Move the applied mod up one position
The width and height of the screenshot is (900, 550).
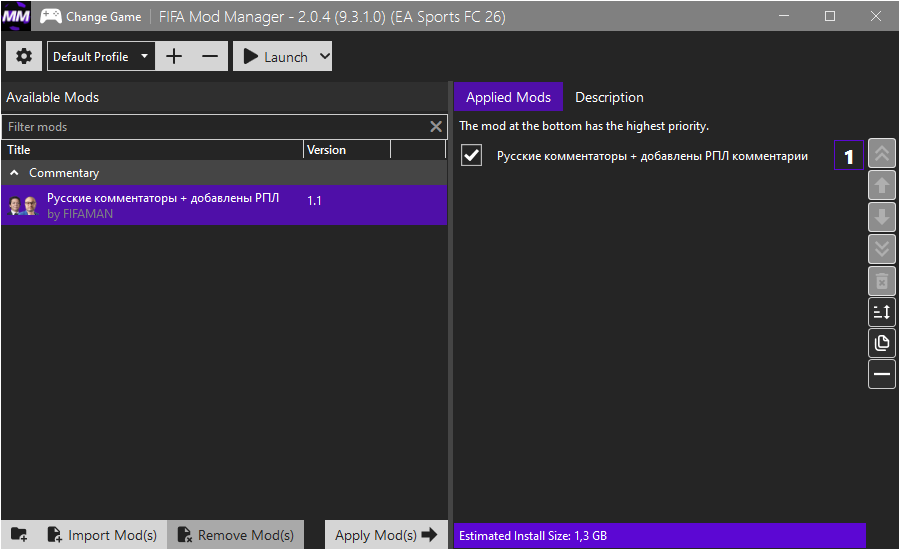tap(882, 185)
